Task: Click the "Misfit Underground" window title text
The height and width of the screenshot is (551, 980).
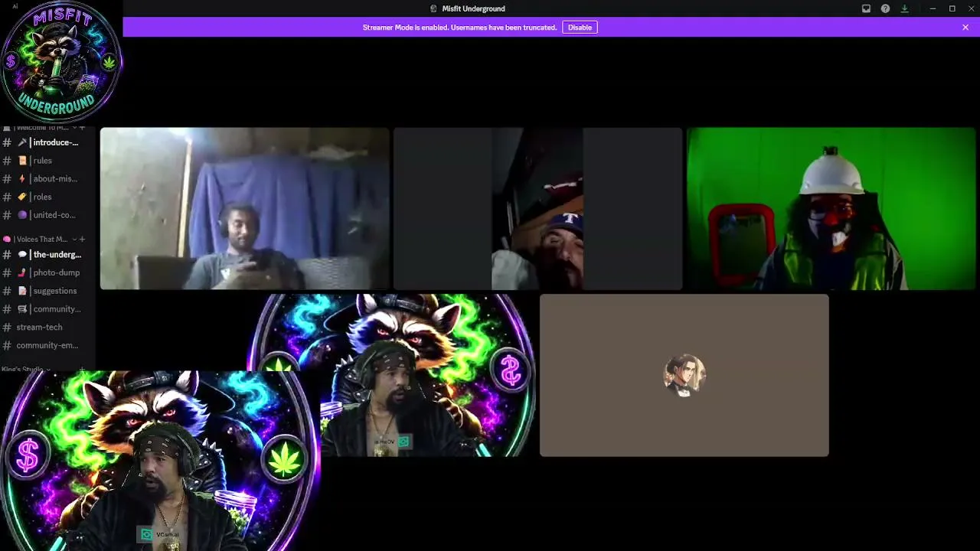Action: (x=473, y=8)
